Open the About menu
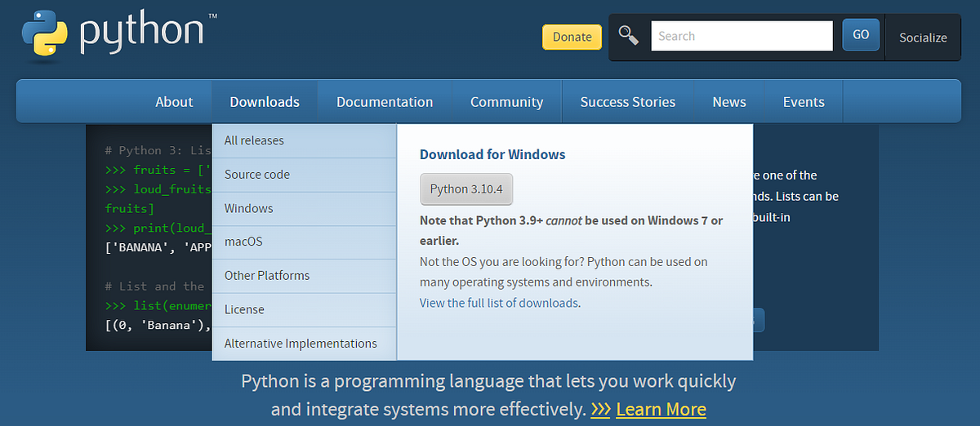The height and width of the screenshot is (426, 980). point(174,102)
